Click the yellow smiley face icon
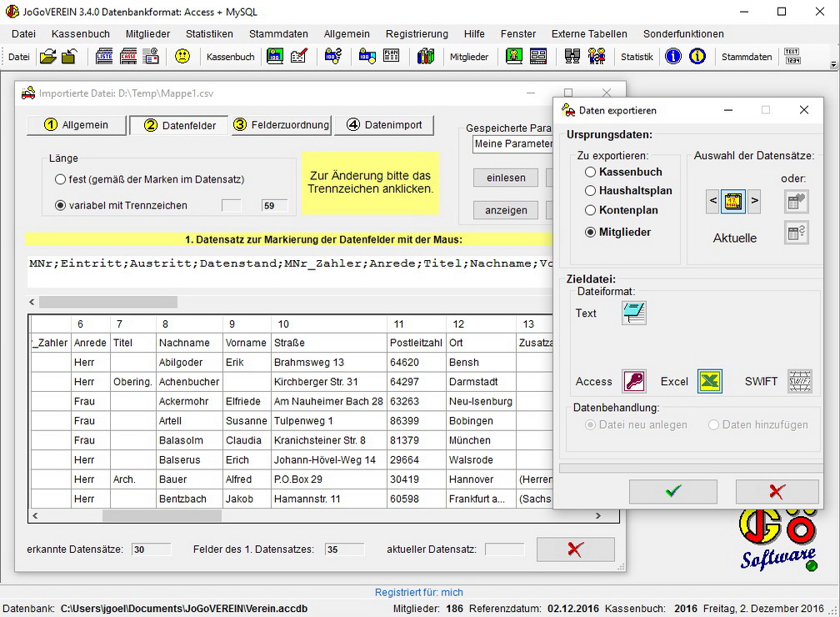840x617 pixels. coord(182,57)
